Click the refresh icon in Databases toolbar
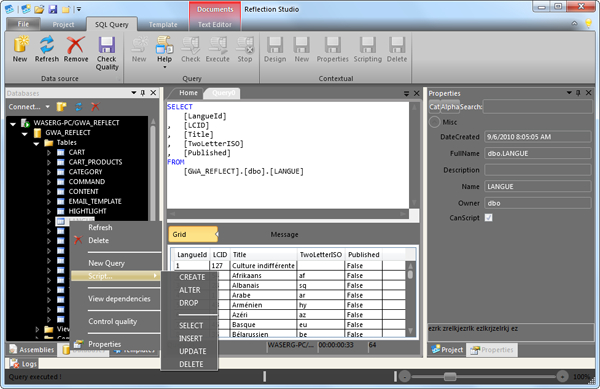The height and width of the screenshot is (389, 600). click(79, 107)
